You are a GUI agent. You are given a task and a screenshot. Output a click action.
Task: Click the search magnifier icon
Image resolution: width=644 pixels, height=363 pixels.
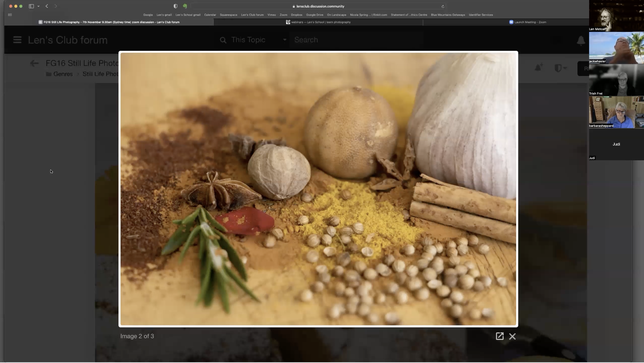point(223,40)
